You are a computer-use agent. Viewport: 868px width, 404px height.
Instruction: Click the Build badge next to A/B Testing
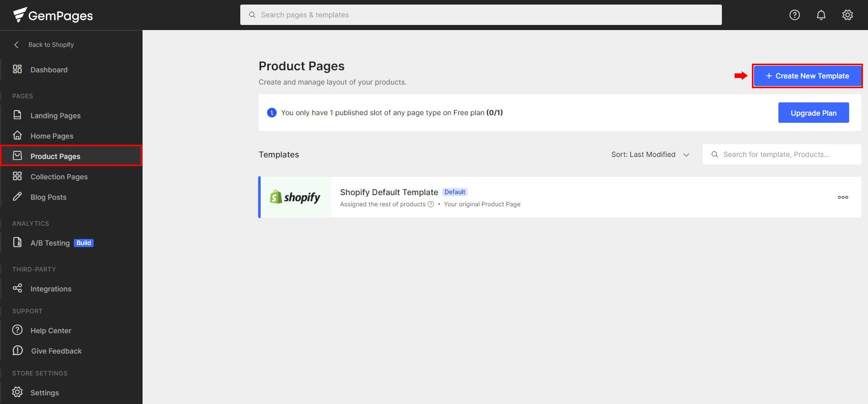coord(84,243)
